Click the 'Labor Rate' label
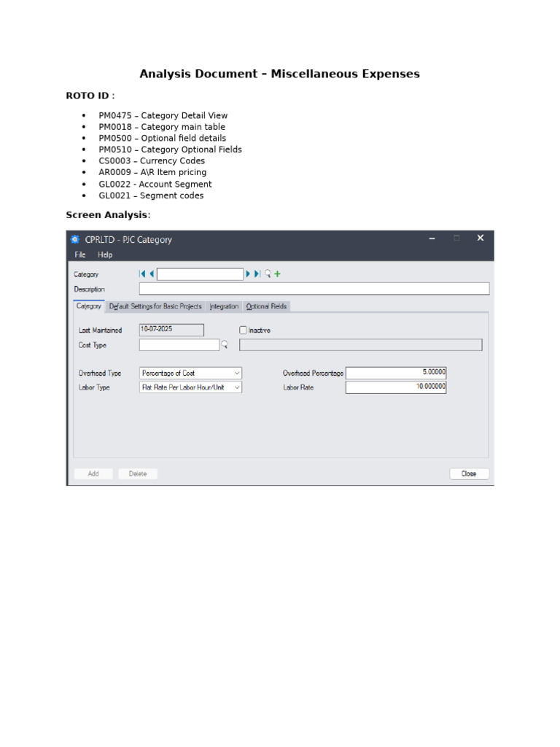The height and width of the screenshot is (747, 560). point(298,387)
